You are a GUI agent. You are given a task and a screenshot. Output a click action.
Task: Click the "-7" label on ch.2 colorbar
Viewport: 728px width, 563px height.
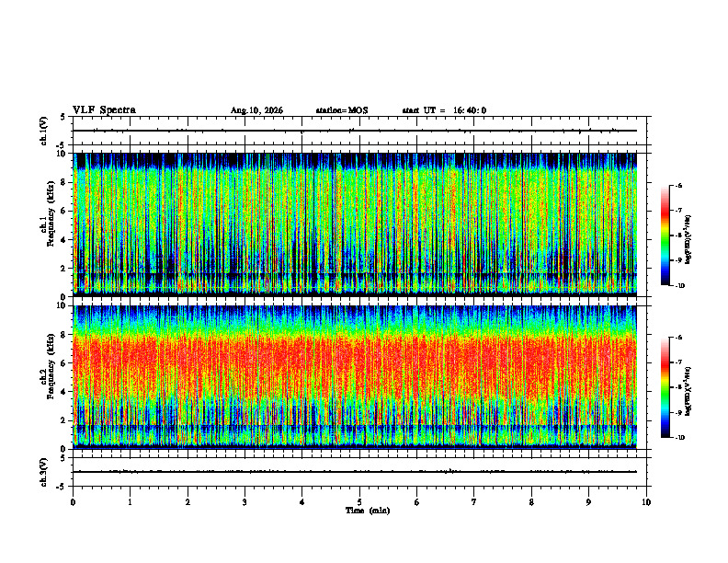pos(678,362)
